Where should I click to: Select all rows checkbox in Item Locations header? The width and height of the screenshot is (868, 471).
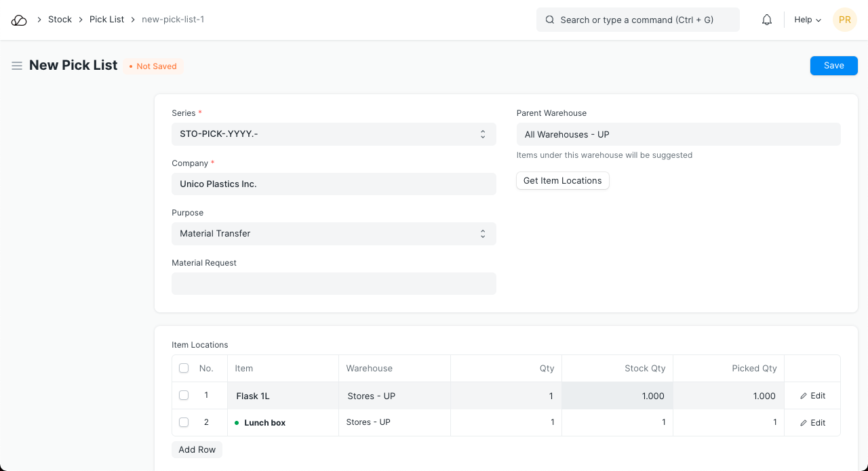[184, 369]
